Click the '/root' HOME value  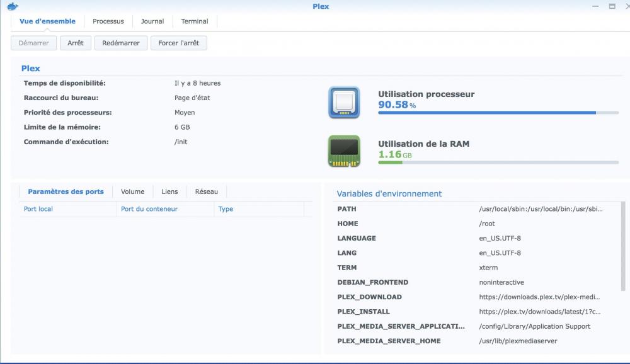pyautogui.click(x=487, y=224)
